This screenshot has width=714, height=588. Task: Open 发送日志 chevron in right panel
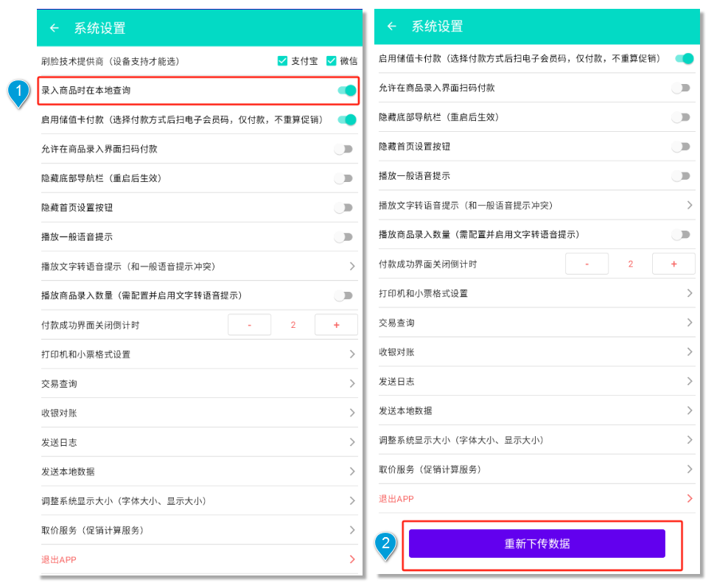[690, 381]
